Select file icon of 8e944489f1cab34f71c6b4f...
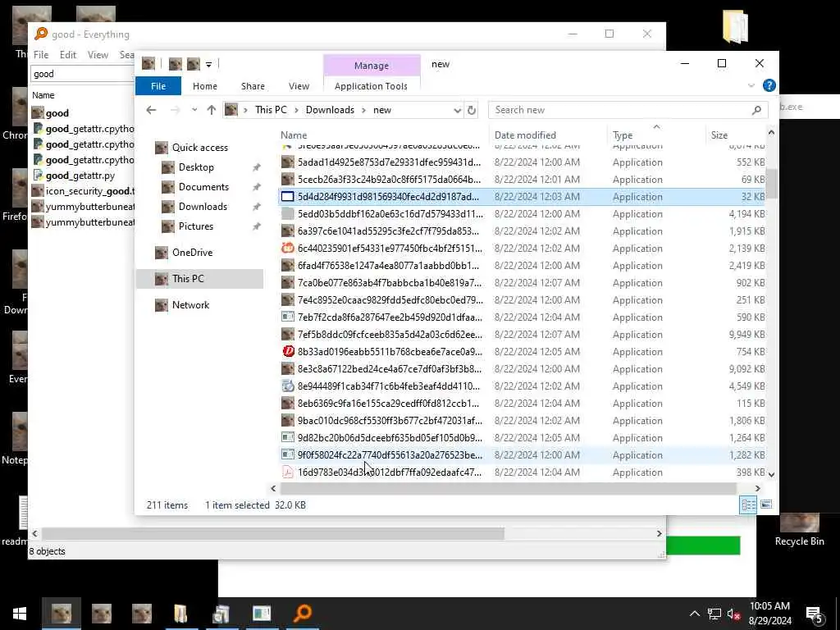 click(288, 386)
